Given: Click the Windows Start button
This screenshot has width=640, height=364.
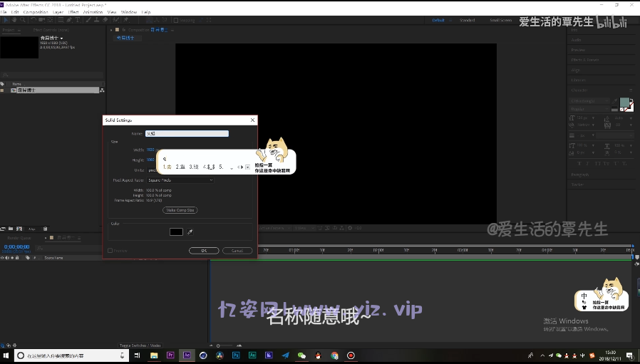Looking at the screenshot, I should click(x=6, y=355).
